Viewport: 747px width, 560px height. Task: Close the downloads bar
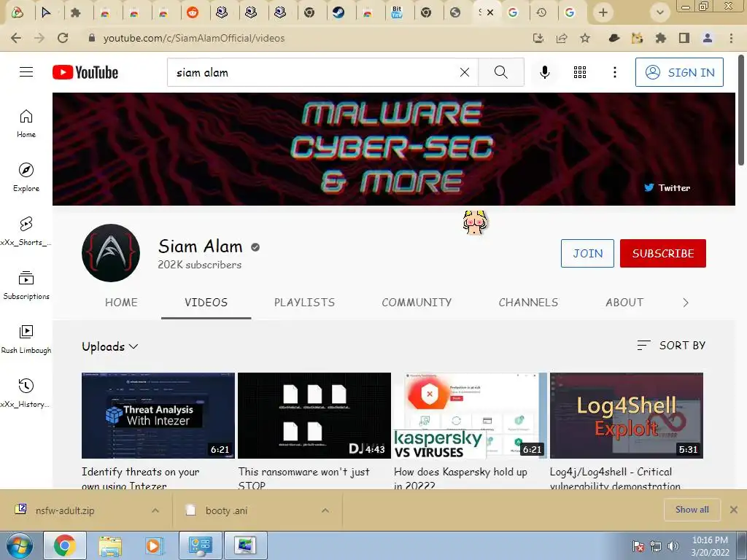click(x=734, y=510)
